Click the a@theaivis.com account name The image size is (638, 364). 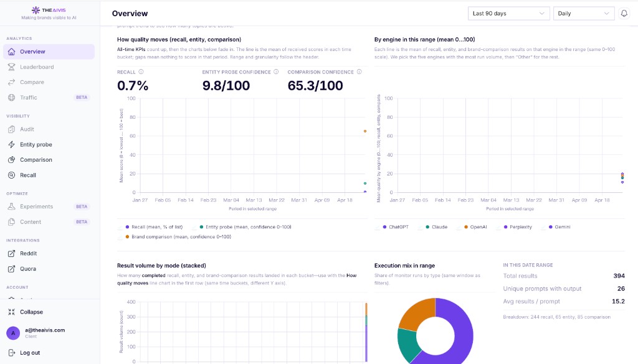point(45,330)
